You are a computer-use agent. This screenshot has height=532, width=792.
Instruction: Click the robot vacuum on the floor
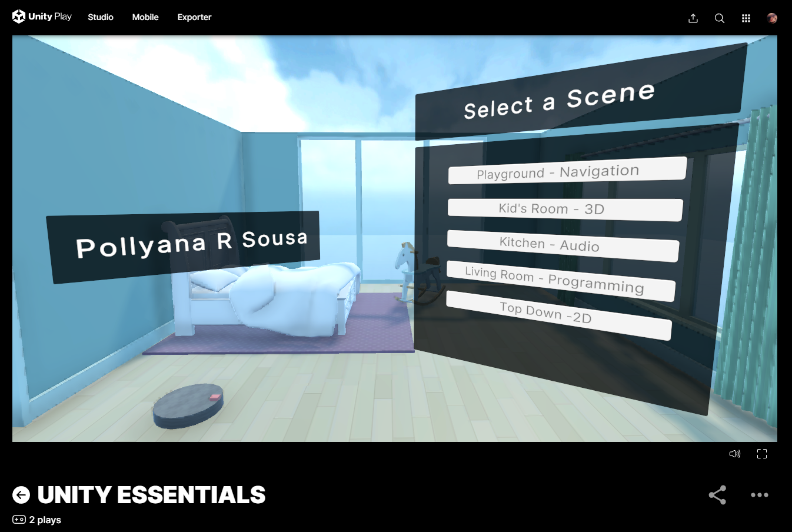[x=188, y=405]
